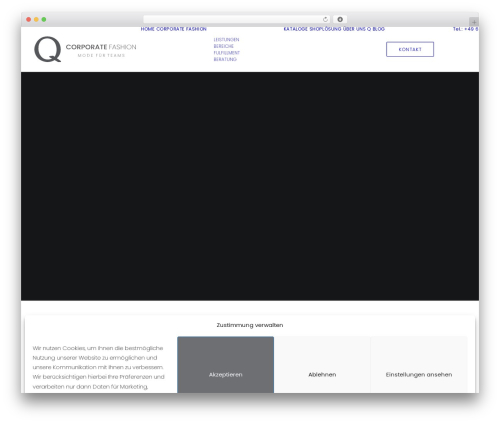Open Leistungen submenu link
The height and width of the screenshot is (423, 500).
point(226,40)
